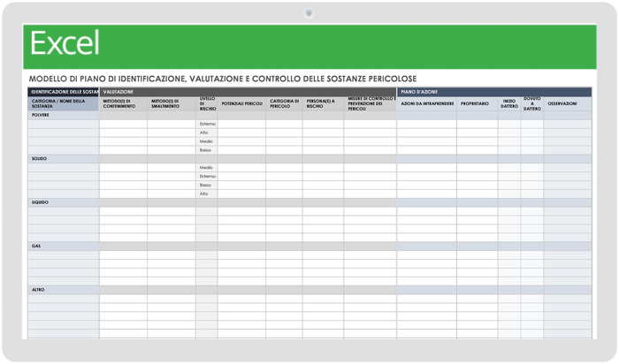This screenshot has width=619, height=364.
Task: Click the 'POTENZIALI PERICOLI' column header
Action: pos(241,103)
